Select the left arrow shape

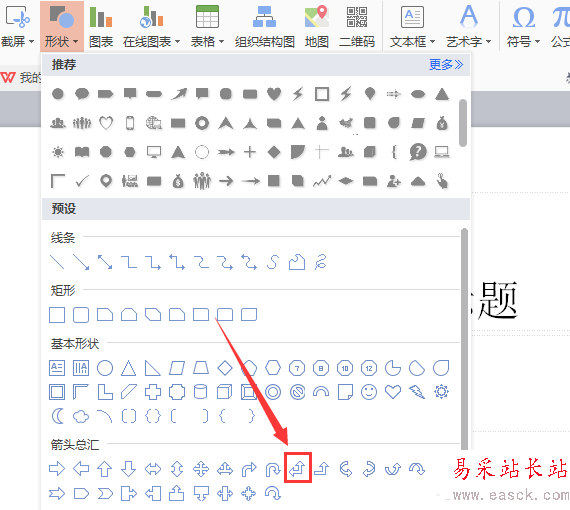pos(81,469)
